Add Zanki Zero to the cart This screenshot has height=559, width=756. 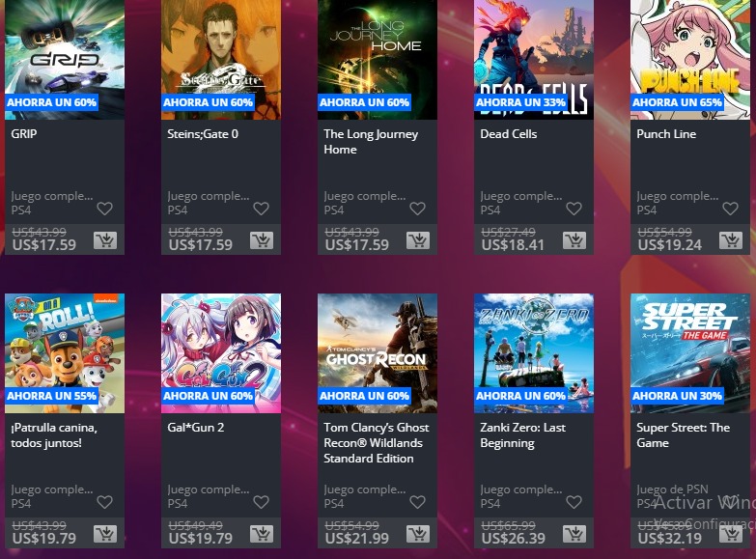pyautogui.click(x=574, y=534)
